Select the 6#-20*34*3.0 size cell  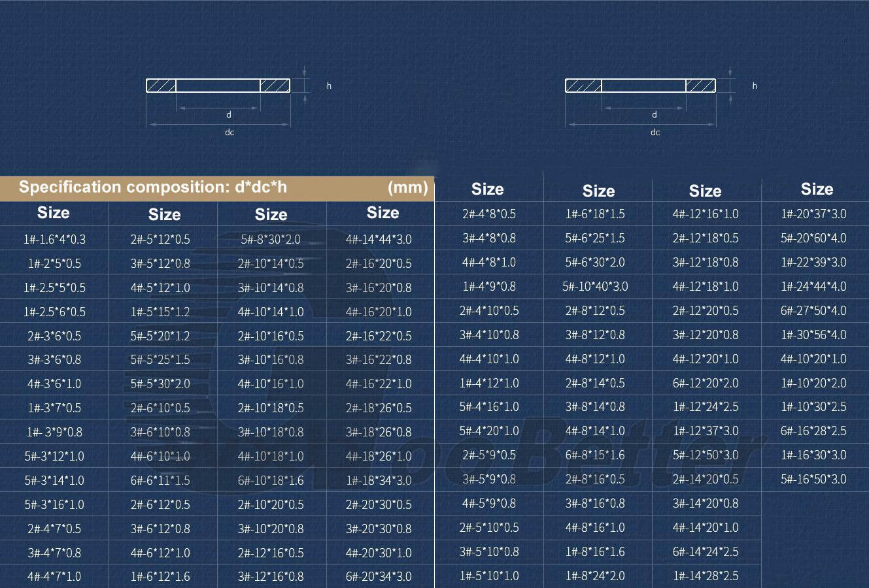pos(379,576)
